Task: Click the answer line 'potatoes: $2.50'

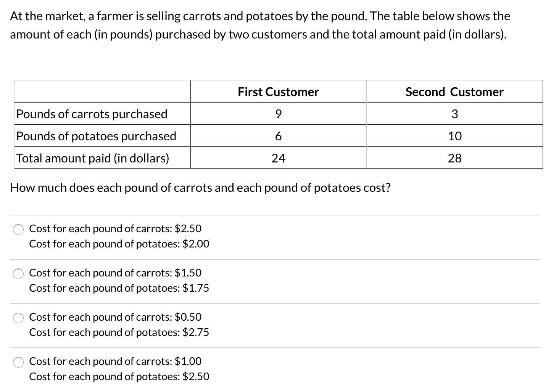Action: (x=119, y=377)
